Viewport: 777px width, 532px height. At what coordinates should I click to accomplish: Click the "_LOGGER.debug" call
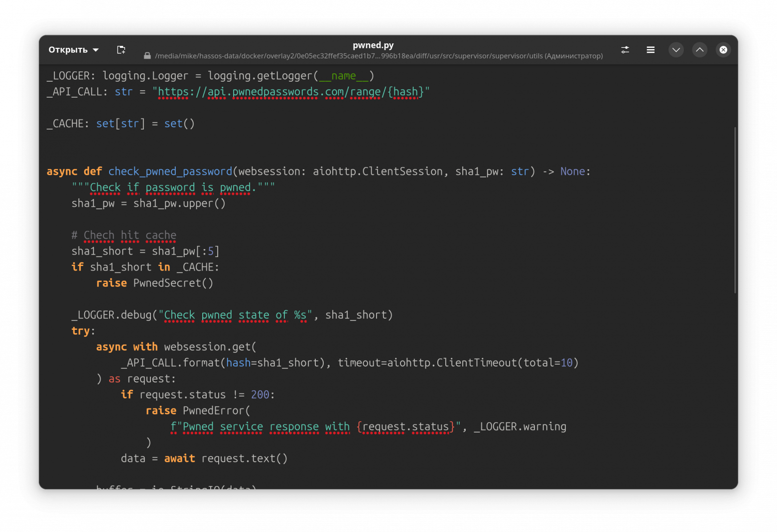point(112,315)
